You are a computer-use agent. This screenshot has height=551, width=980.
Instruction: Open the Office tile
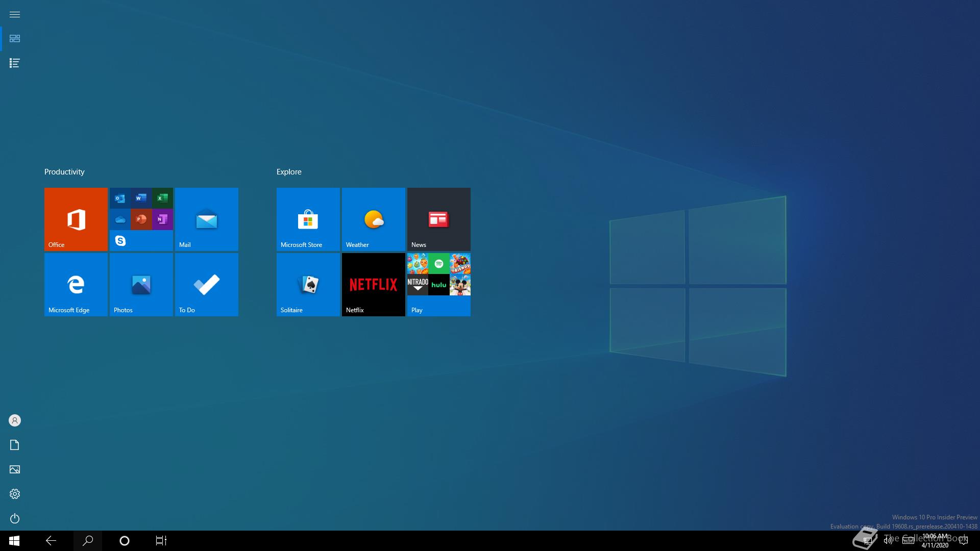(x=76, y=219)
